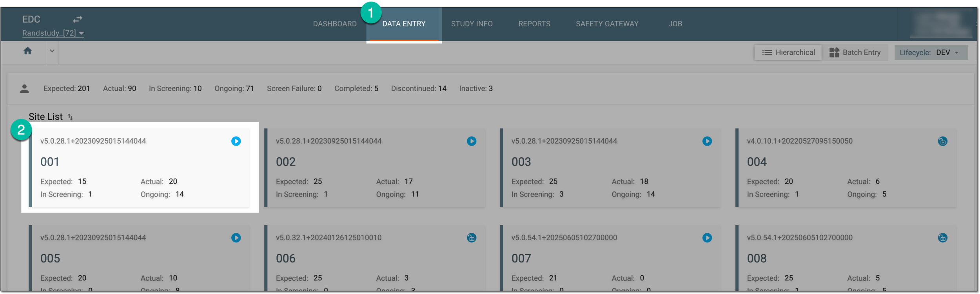Switch to Batch Entry view
Image resolution: width=980 pixels, height=294 pixels.
855,52
